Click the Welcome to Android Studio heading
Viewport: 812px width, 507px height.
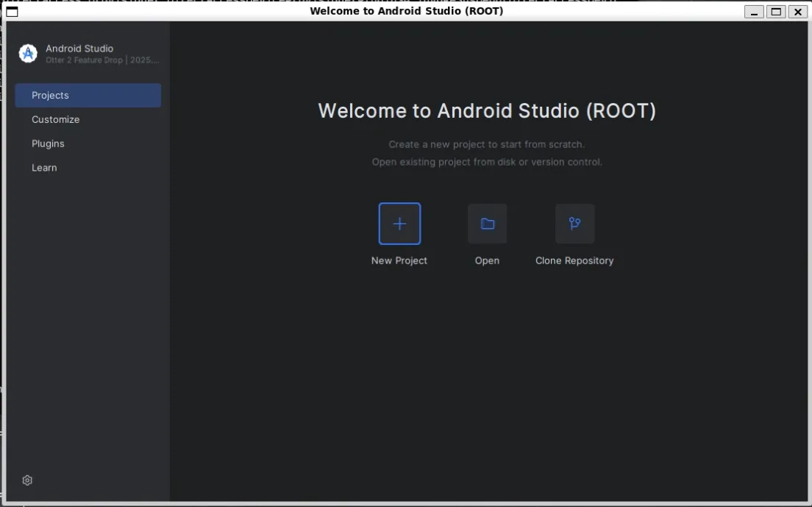(486, 111)
